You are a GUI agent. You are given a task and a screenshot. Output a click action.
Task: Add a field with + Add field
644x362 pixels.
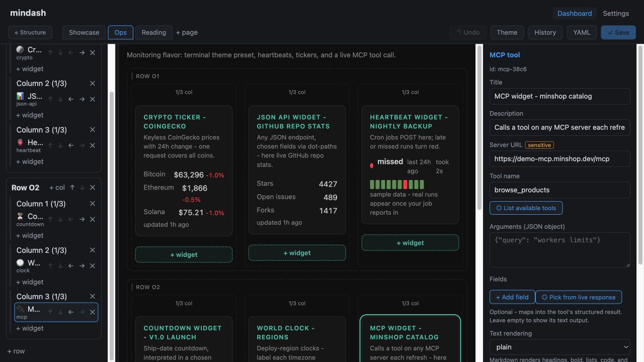[x=512, y=297]
